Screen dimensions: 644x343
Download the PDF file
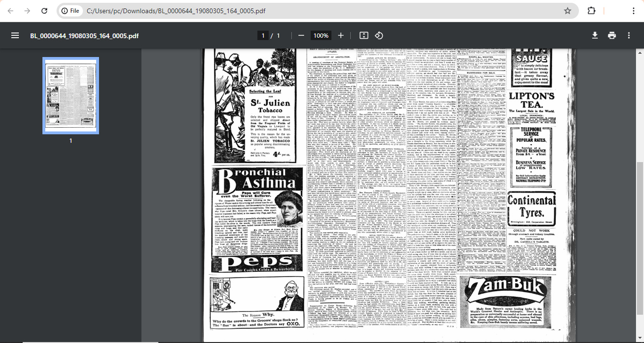(x=595, y=36)
